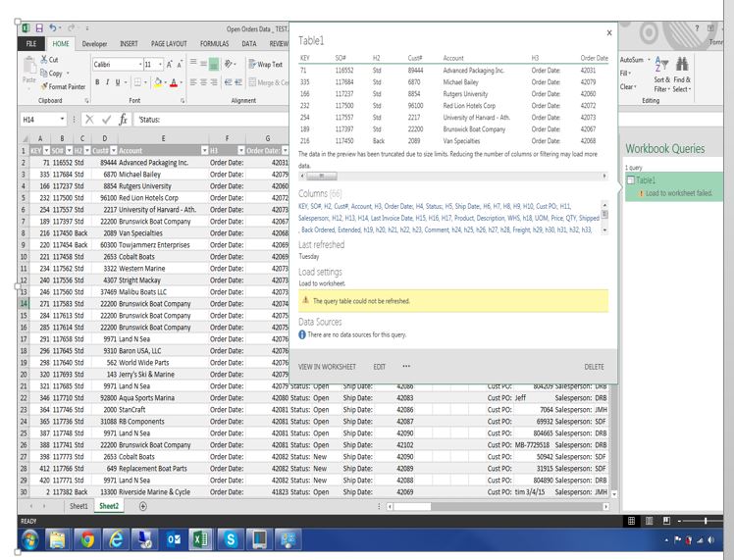Open Outlook from the taskbar
This screenshot has height=560, width=734.
(x=173, y=539)
